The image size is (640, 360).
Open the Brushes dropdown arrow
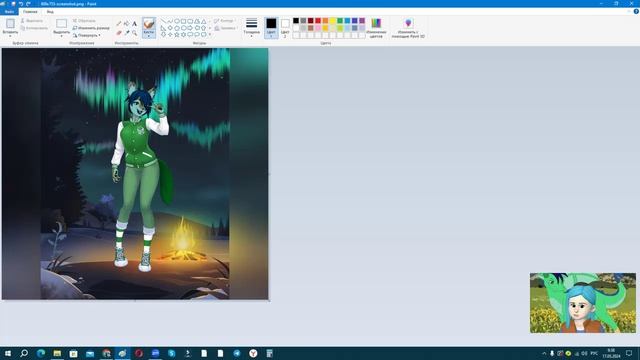149,36
